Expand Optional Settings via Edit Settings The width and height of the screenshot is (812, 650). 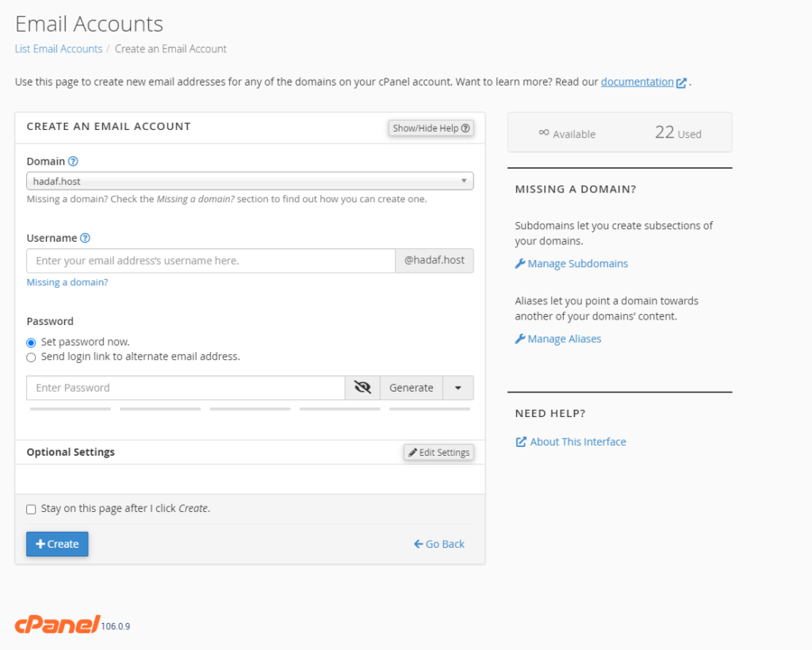pyautogui.click(x=439, y=453)
